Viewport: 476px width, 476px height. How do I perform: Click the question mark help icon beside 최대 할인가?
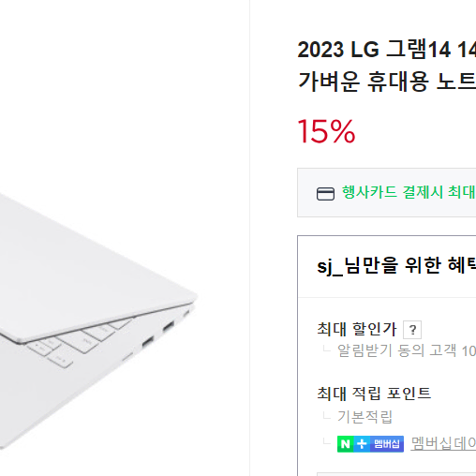(x=412, y=330)
